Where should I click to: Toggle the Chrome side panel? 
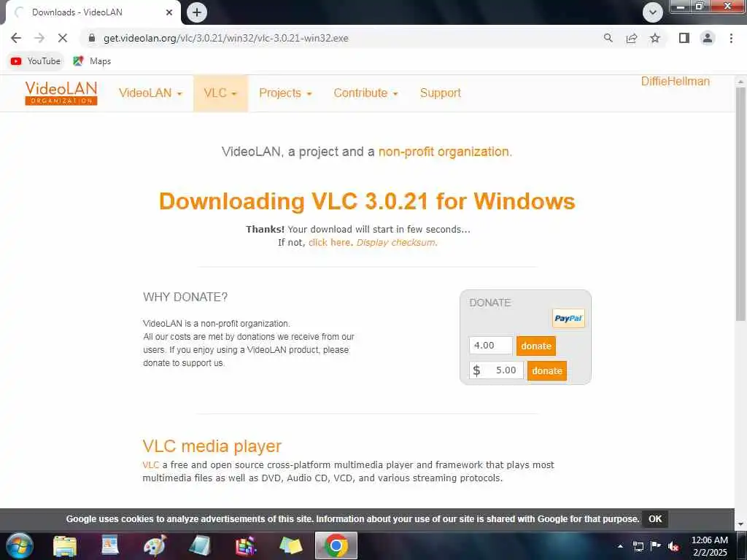[x=684, y=38]
